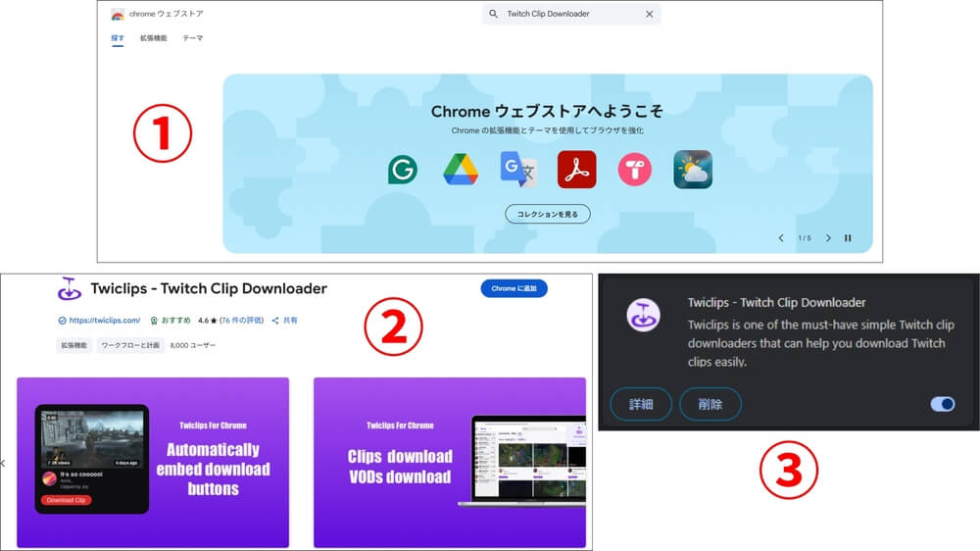Click the ワークフローと計画 category chip
Viewport: 980px width, 551px height.
[x=130, y=345]
